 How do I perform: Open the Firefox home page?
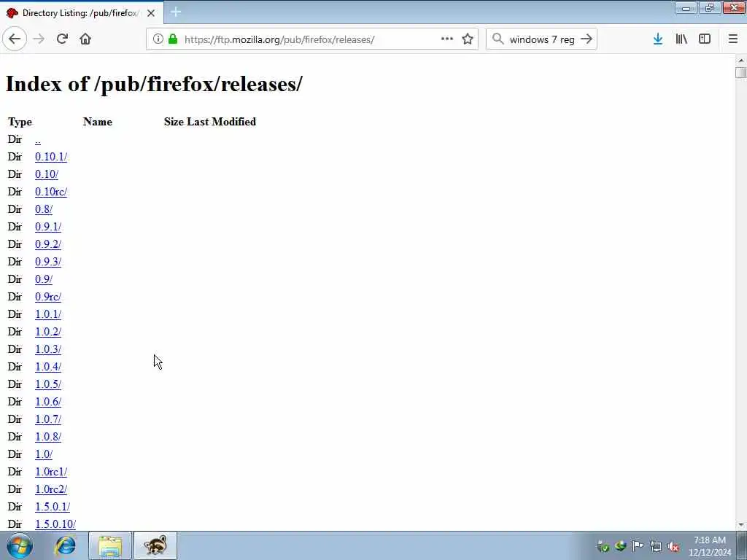tap(85, 39)
